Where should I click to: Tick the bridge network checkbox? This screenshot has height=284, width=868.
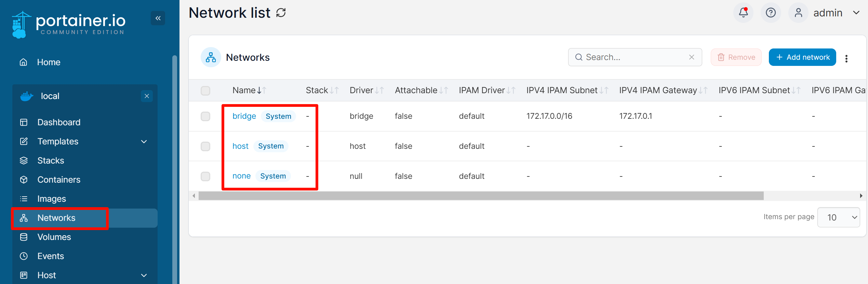tap(205, 116)
